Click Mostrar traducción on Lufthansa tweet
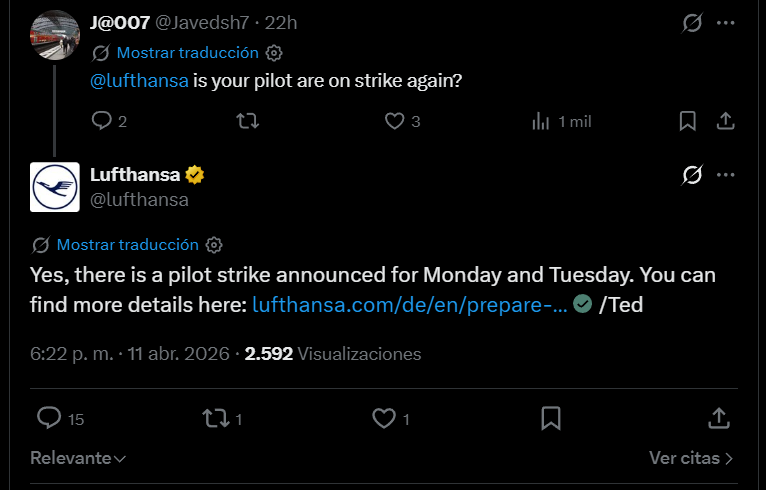Image resolution: width=766 pixels, height=490 pixels. 127,245
